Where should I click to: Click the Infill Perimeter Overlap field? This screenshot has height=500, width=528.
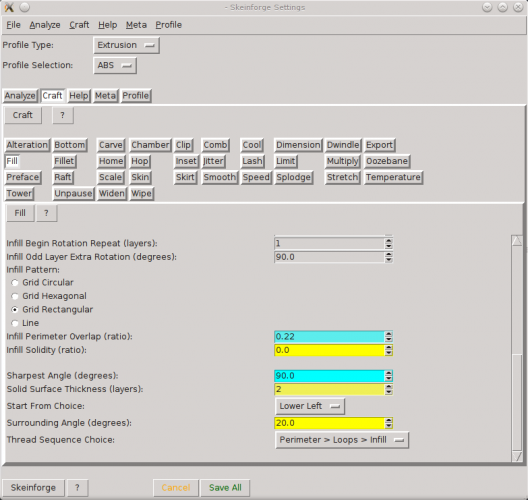(330, 337)
